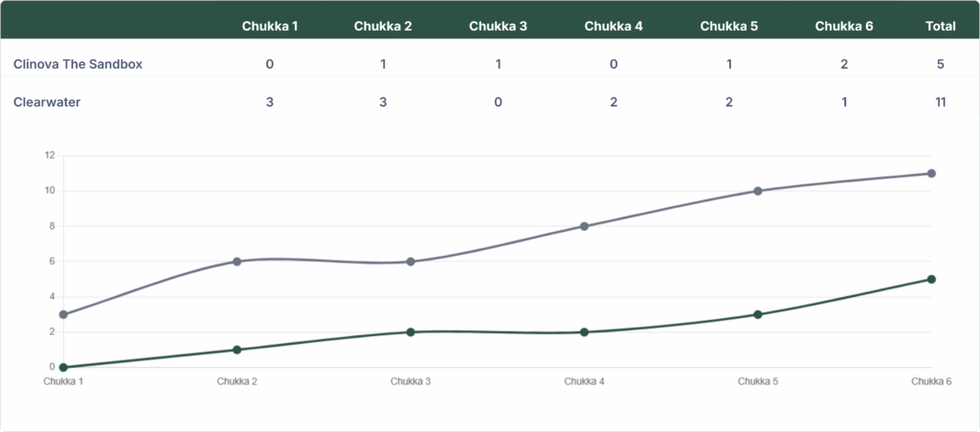Viewport: 980px width, 432px height.
Task: Click the Clearwater team name in table
Action: [x=47, y=102]
